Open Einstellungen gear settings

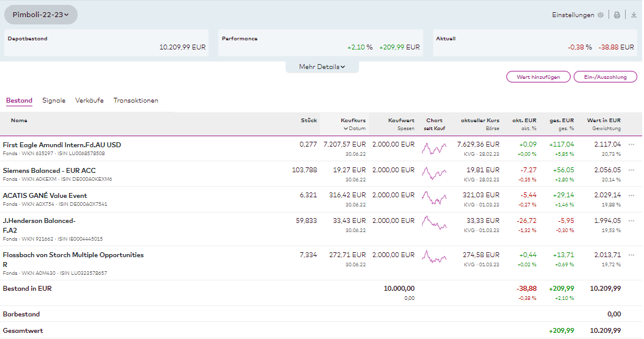600,15
